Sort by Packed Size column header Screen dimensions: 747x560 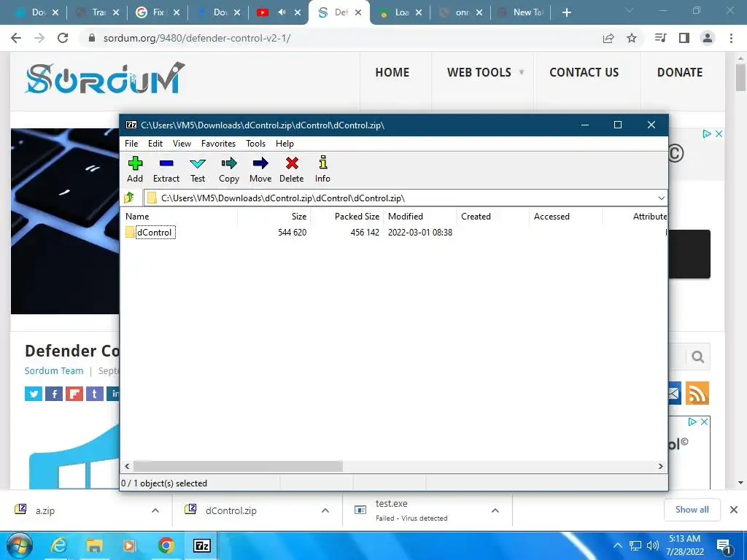(x=347, y=216)
